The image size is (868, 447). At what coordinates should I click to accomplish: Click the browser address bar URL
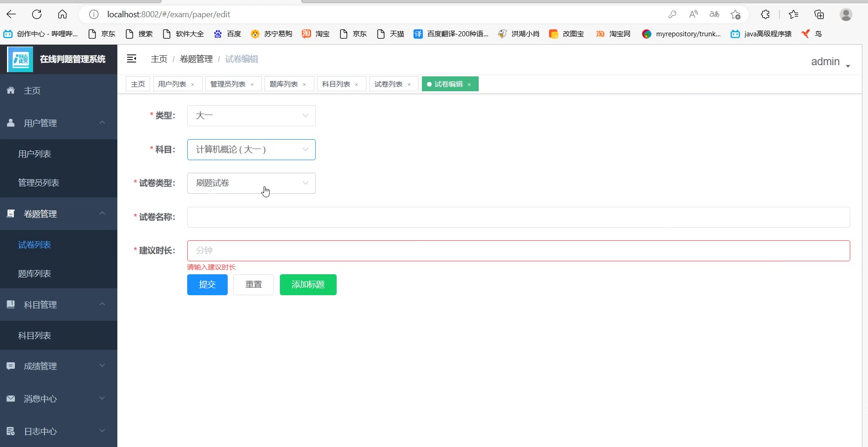(169, 14)
